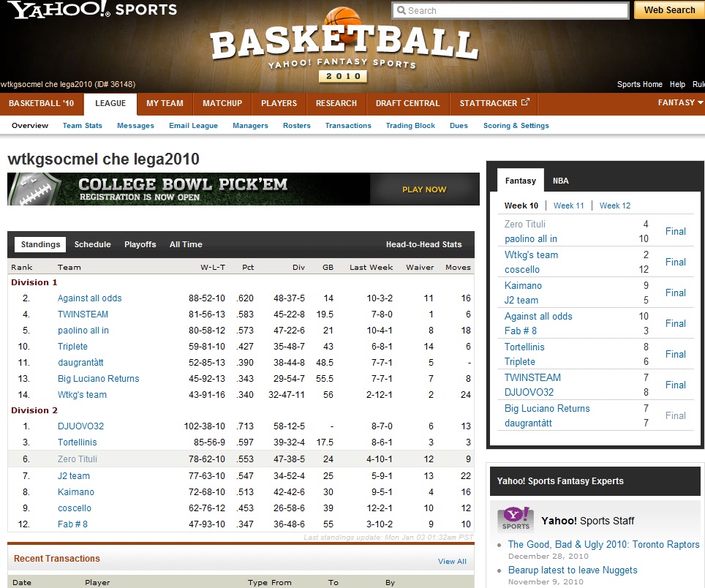View Week 11 matchups
The height and width of the screenshot is (588, 705).
coord(568,206)
